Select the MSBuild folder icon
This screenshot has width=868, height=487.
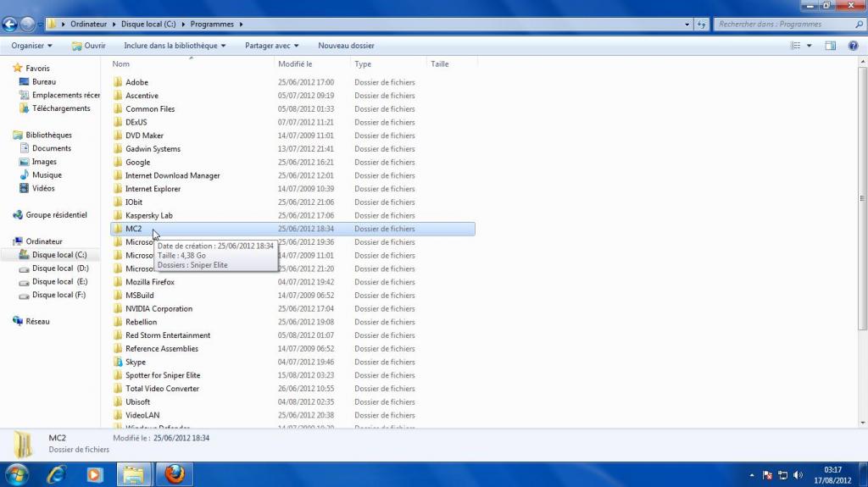click(x=117, y=295)
